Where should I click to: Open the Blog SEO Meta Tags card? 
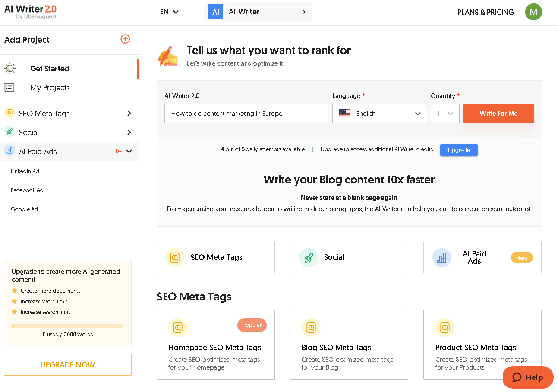(349, 345)
